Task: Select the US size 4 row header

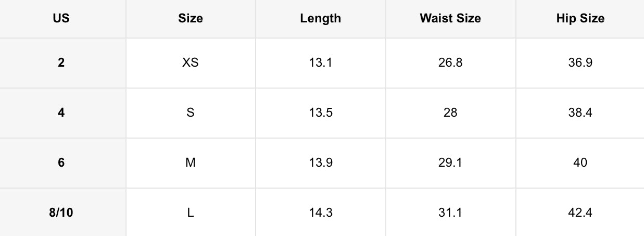Action: pos(61,113)
